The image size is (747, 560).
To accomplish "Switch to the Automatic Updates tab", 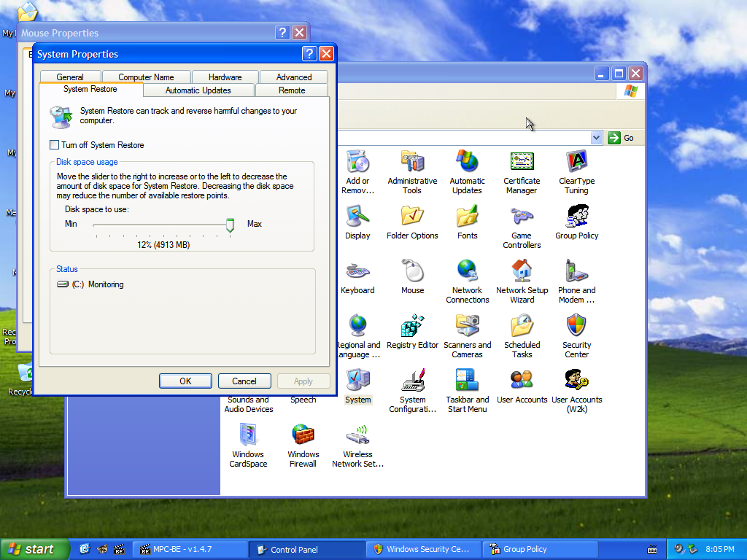I will tap(198, 90).
